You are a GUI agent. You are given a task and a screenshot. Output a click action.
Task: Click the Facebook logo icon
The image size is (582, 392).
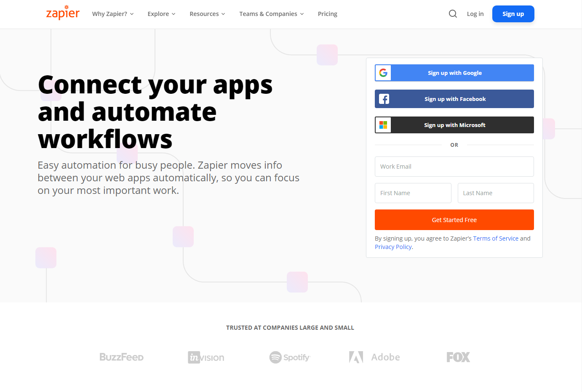tap(384, 99)
